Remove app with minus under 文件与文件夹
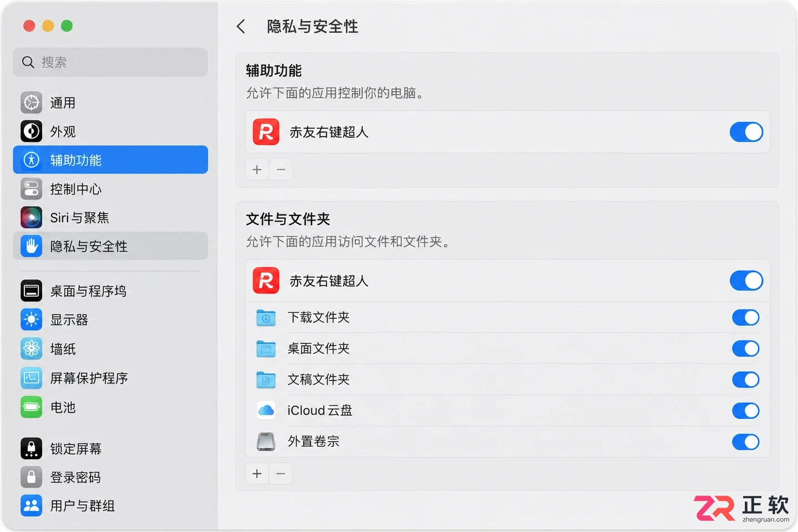This screenshot has height=532, width=798. [281, 474]
